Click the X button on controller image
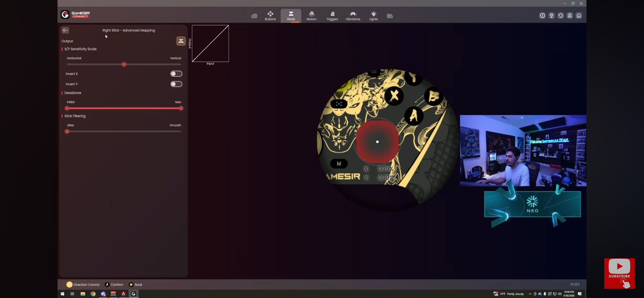 click(394, 96)
